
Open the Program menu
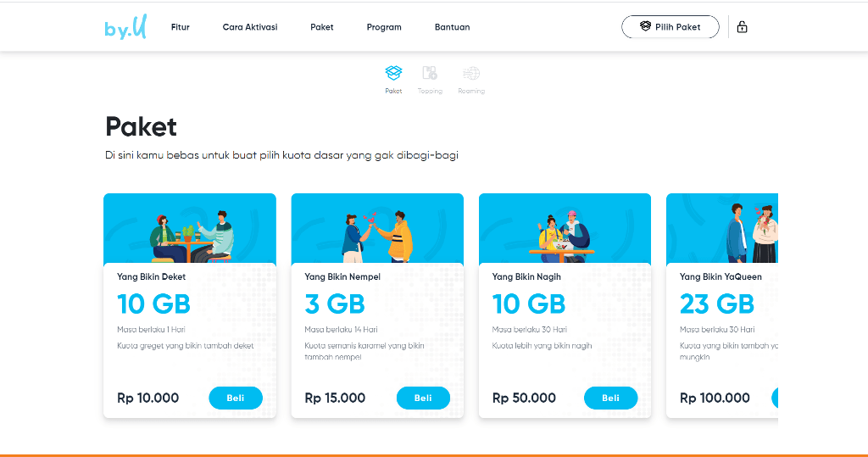(384, 27)
